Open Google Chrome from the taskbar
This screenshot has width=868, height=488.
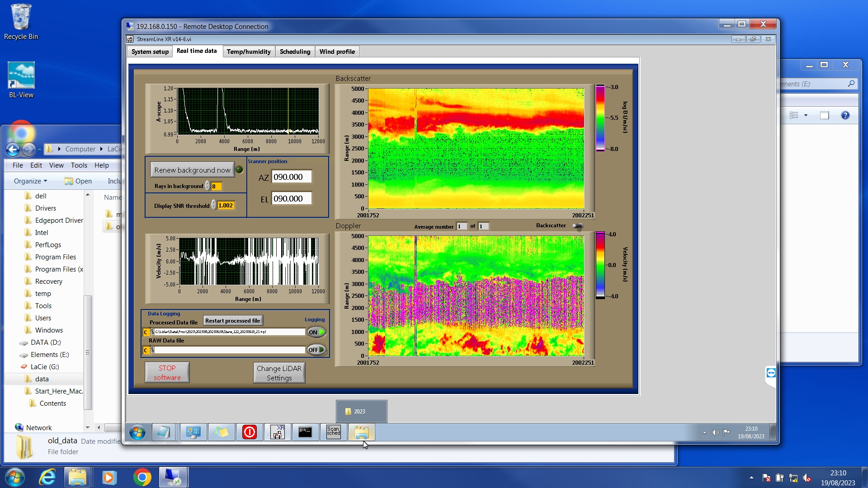point(142,477)
